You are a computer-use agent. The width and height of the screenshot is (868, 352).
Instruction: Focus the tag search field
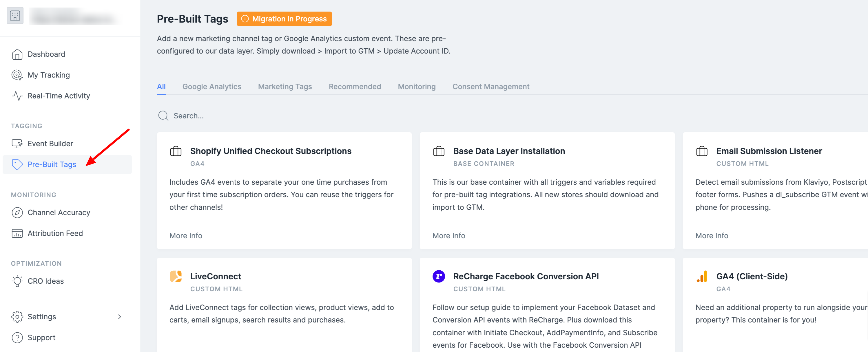[236, 116]
